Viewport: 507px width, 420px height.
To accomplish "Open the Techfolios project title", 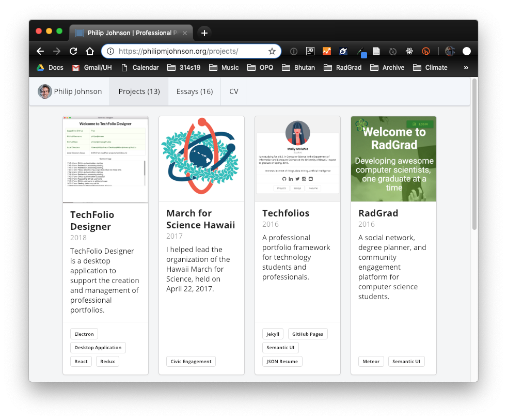I will (286, 213).
